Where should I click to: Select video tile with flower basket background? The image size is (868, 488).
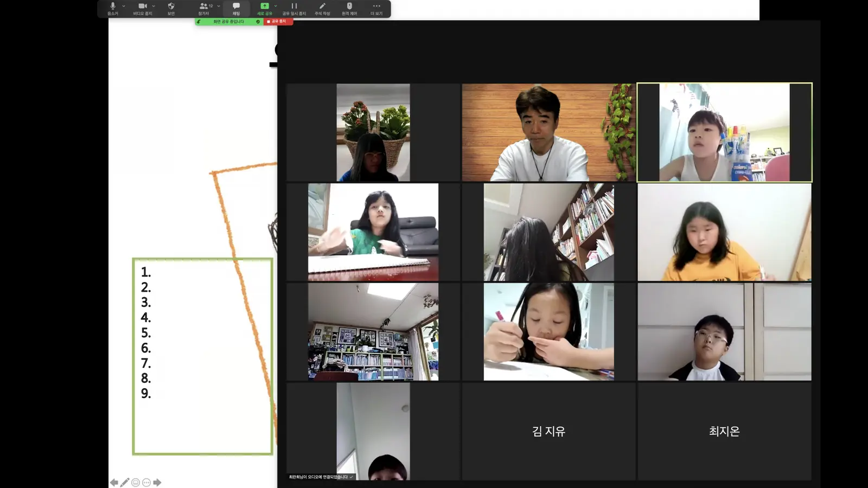(x=373, y=132)
